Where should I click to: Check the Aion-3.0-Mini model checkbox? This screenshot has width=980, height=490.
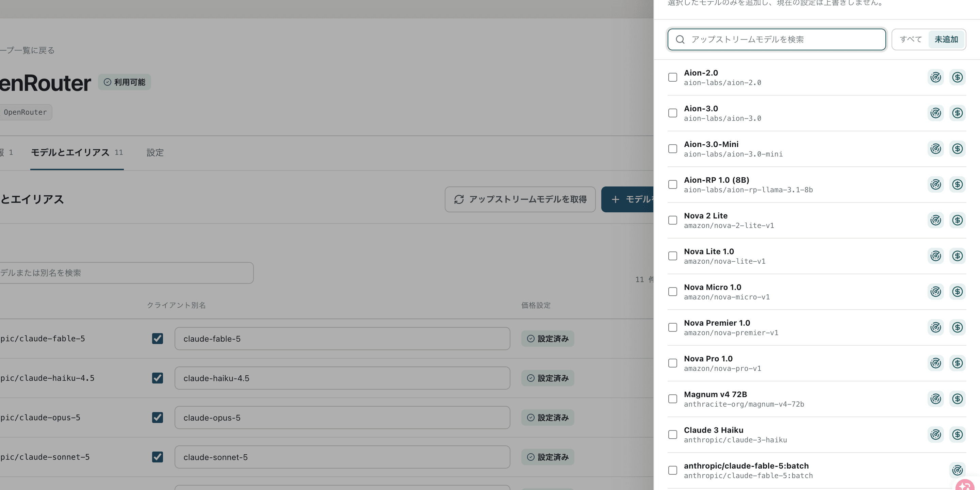click(x=673, y=149)
